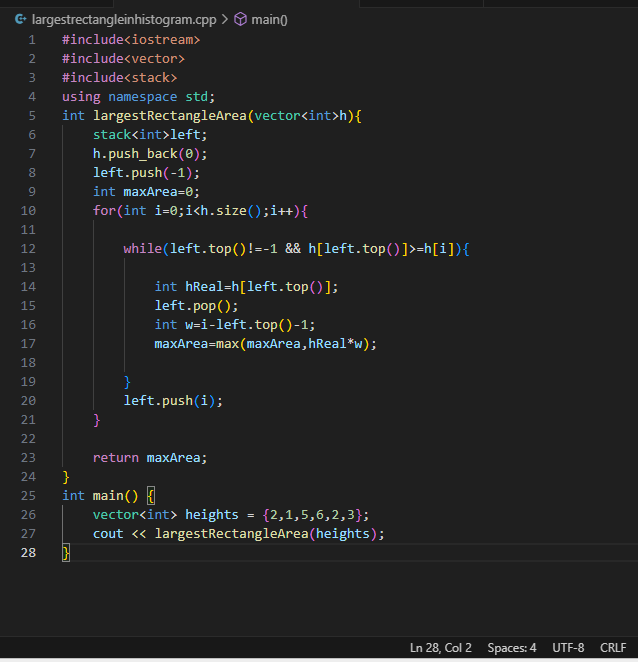Select main() breadcrumb symbol
The width and height of the screenshot is (638, 662).
pos(269,19)
